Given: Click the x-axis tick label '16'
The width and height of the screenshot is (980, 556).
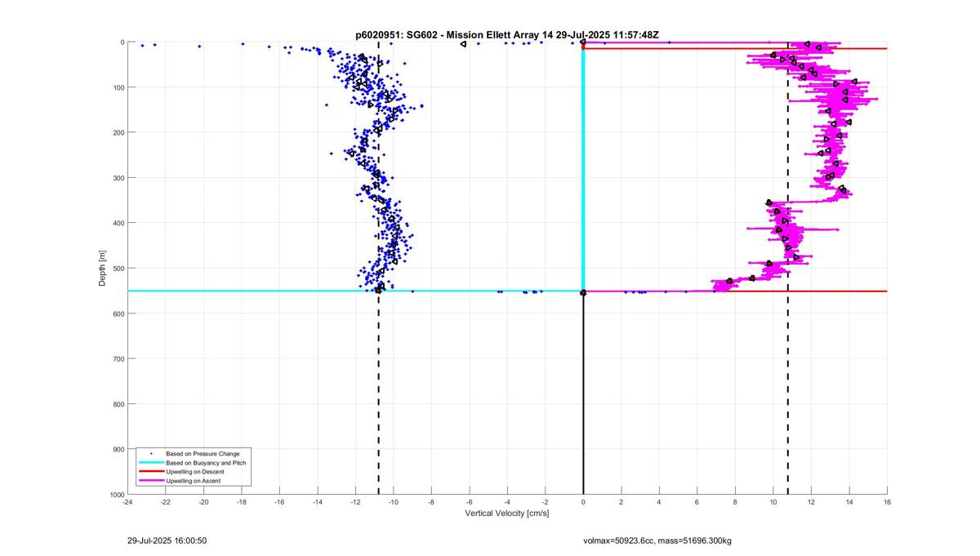Looking at the screenshot, I should point(887,503).
